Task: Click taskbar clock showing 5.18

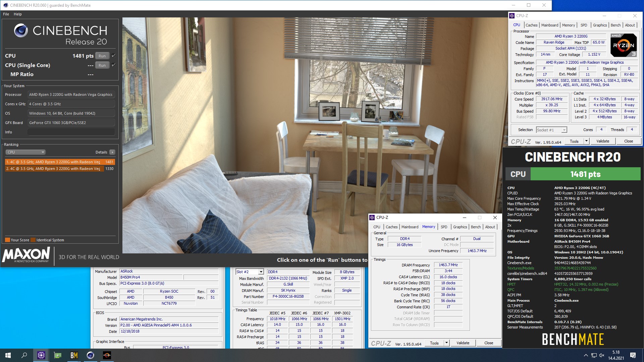Action: coord(616,355)
